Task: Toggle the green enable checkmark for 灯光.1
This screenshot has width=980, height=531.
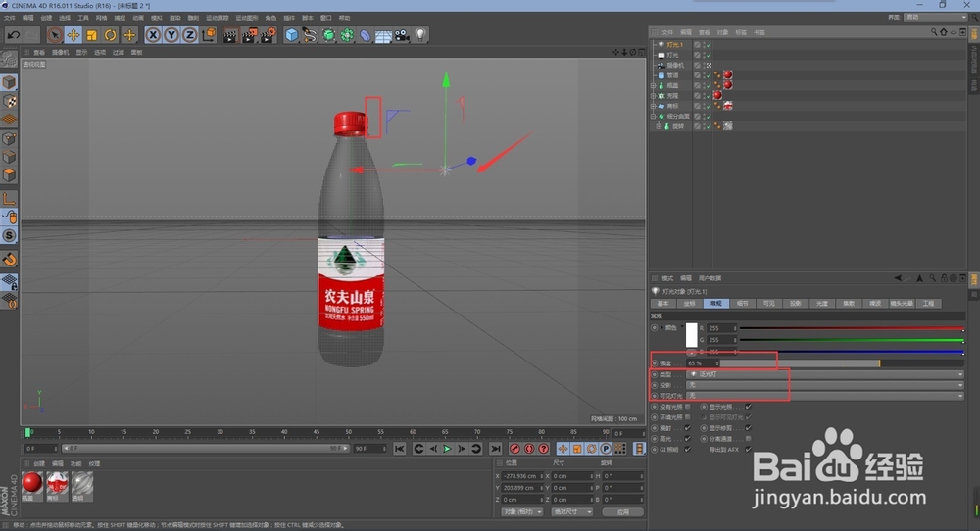Action: tap(709, 45)
